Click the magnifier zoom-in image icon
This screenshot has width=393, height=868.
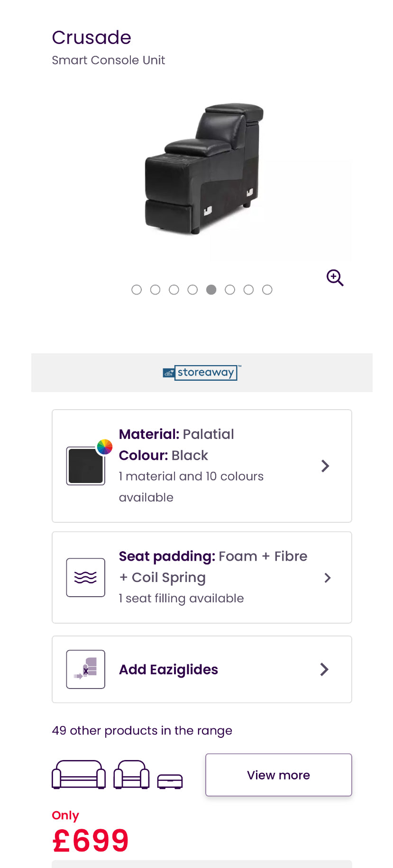[335, 277]
